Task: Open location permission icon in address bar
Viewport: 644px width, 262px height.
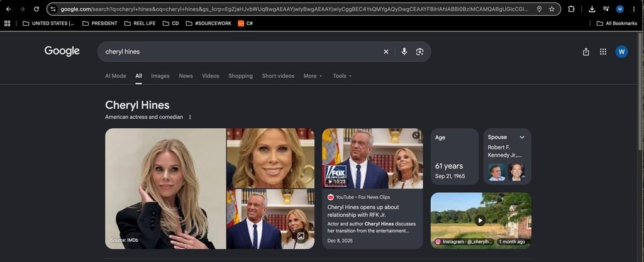Action: [539, 9]
